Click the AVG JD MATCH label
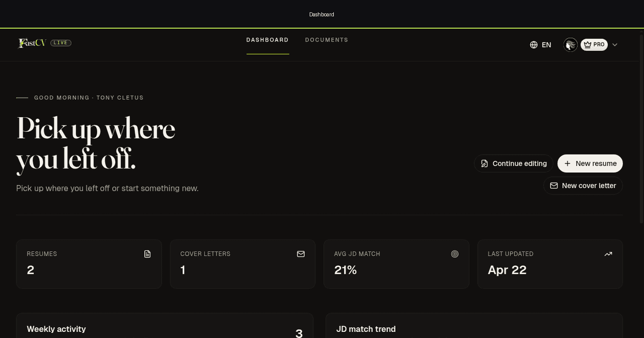644x338 pixels. click(x=357, y=254)
